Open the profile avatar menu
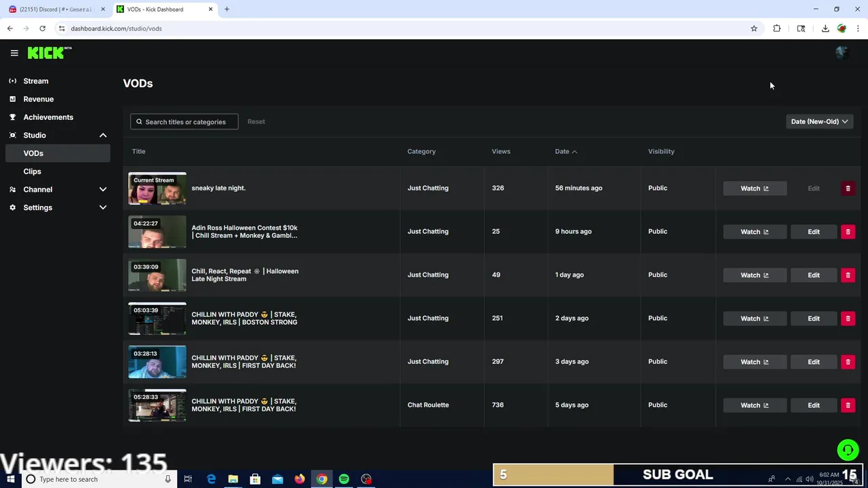 842,53
